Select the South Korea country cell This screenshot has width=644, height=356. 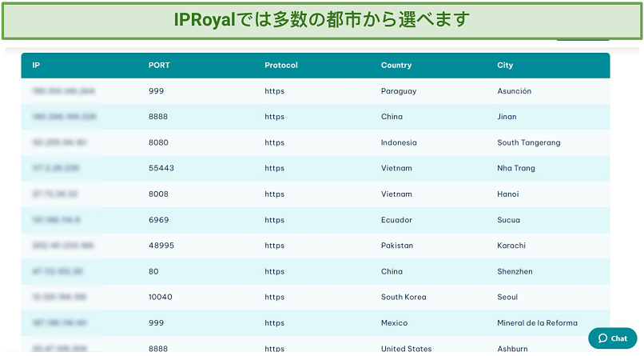click(x=403, y=296)
